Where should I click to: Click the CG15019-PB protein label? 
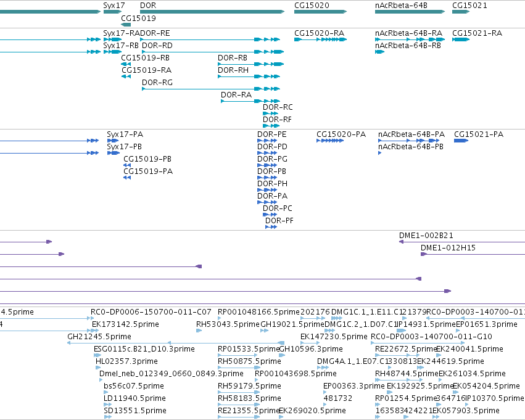147,159
